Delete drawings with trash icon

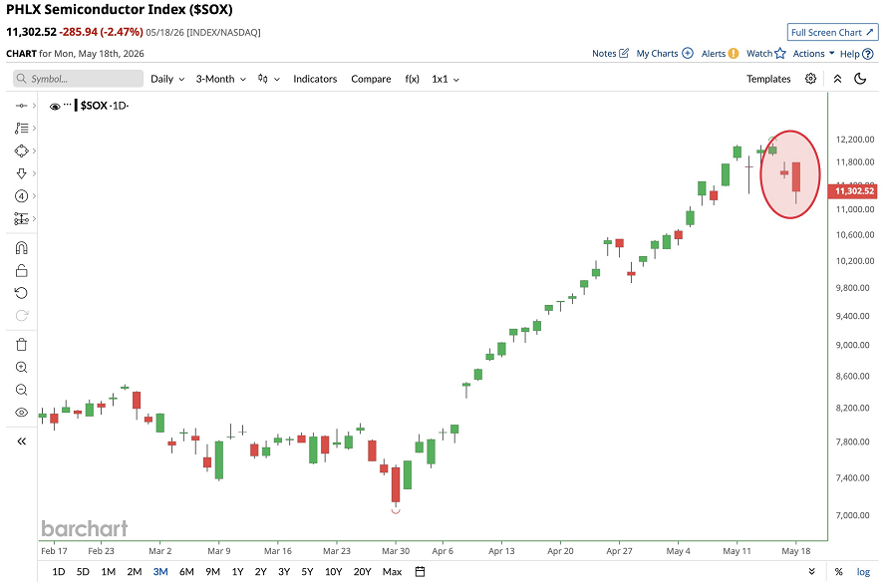[22, 345]
